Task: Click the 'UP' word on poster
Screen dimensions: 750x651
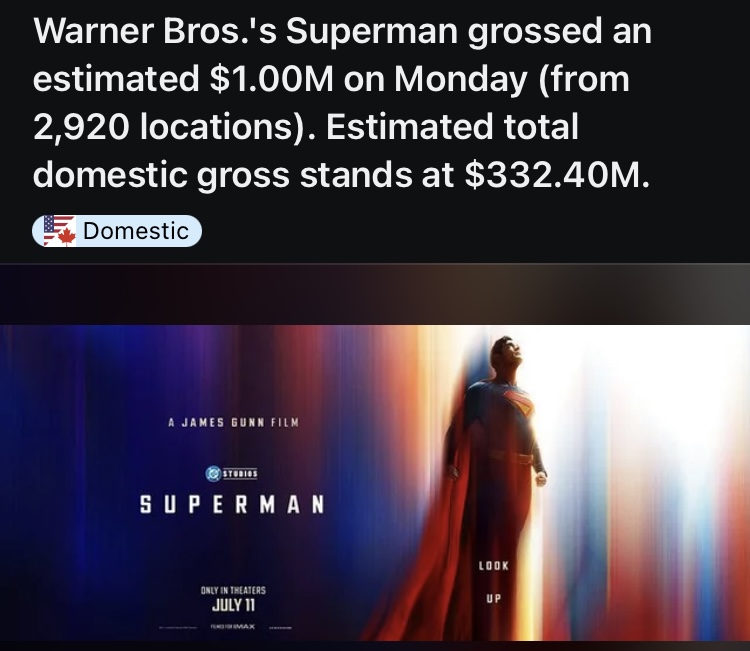Action: point(494,598)
